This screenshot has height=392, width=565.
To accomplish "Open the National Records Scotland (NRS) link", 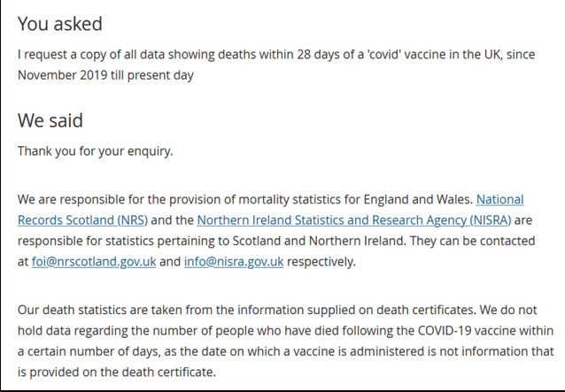I will click(x=82, y=220).
